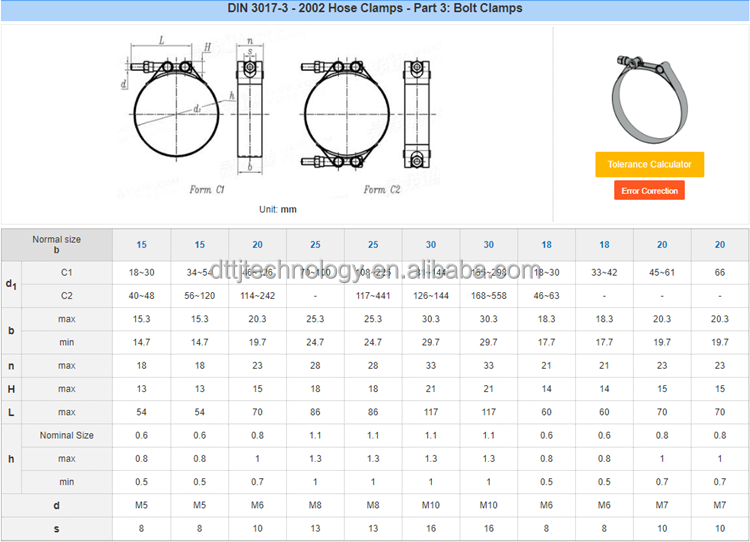Select the C2 row label
The image size is (750, 542).
coord(67,295)
